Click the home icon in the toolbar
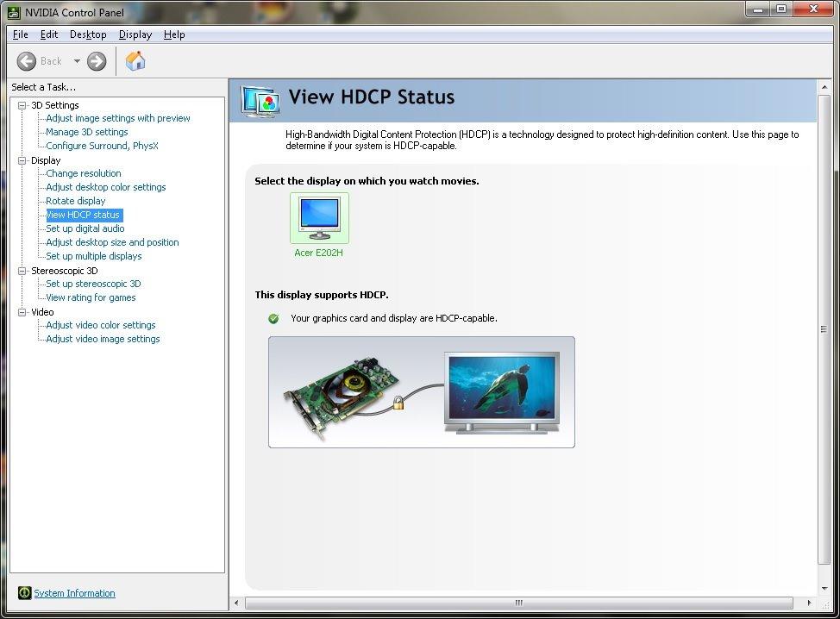 click(135, 61)
